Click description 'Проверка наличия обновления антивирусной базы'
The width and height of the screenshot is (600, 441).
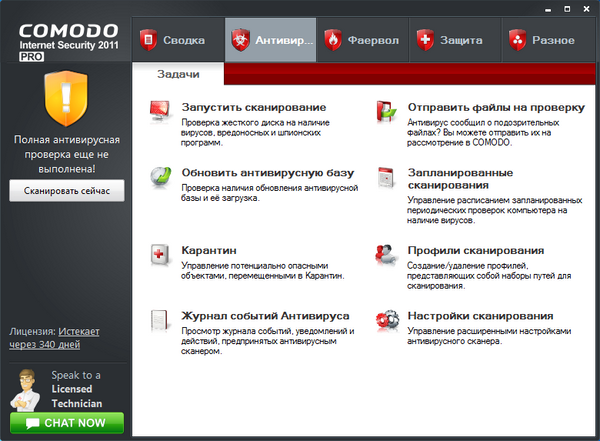270,193
